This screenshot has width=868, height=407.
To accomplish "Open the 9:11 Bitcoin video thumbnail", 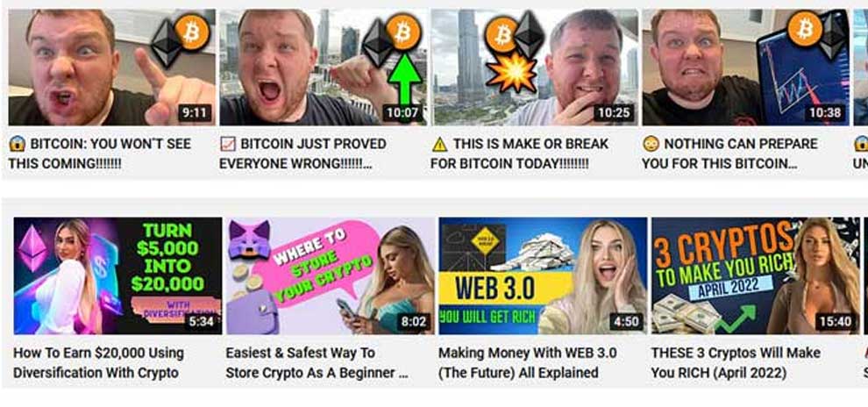I will [x=112, y=67].
